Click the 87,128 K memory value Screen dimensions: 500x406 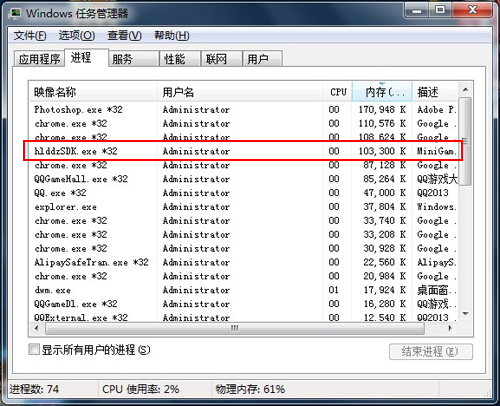[384, 165]
